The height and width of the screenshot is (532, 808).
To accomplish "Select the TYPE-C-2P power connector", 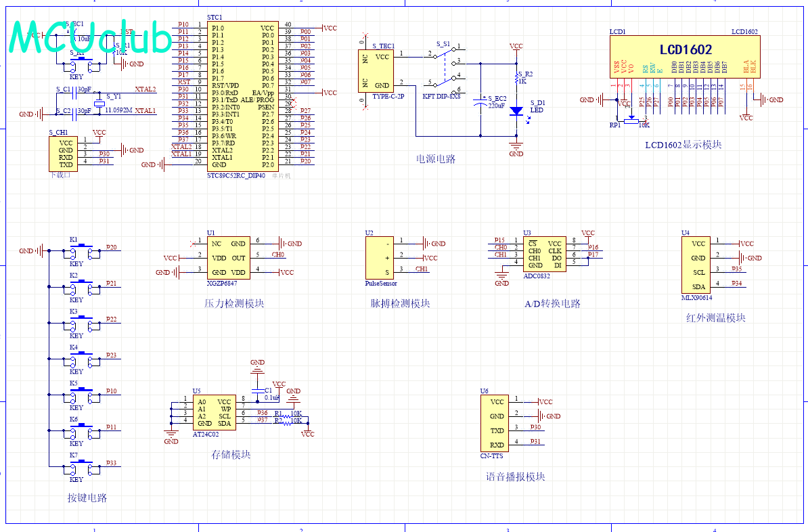I will coord(376,71).
